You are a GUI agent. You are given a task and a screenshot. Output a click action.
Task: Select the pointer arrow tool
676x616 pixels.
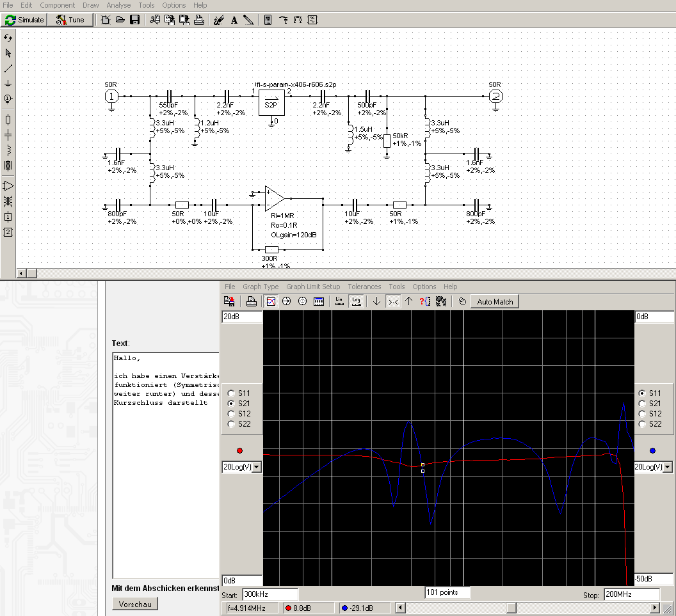(x=8, y=53)
